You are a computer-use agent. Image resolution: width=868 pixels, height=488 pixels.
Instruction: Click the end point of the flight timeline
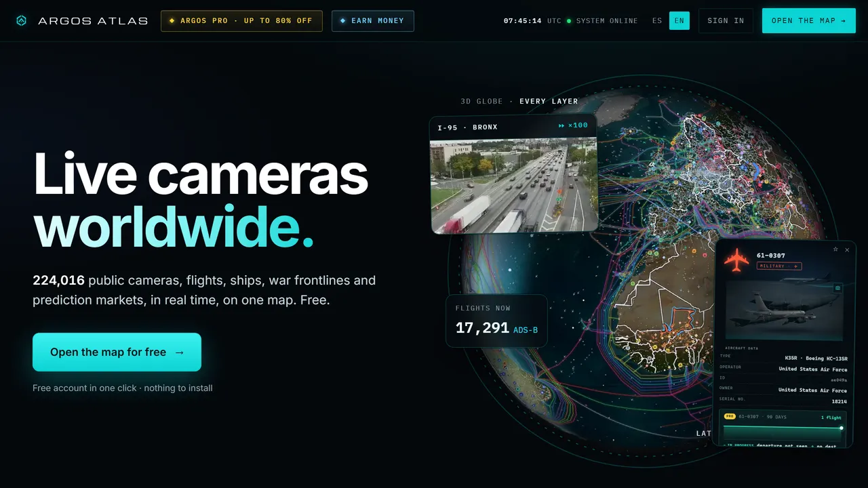[x=842, y=428]
